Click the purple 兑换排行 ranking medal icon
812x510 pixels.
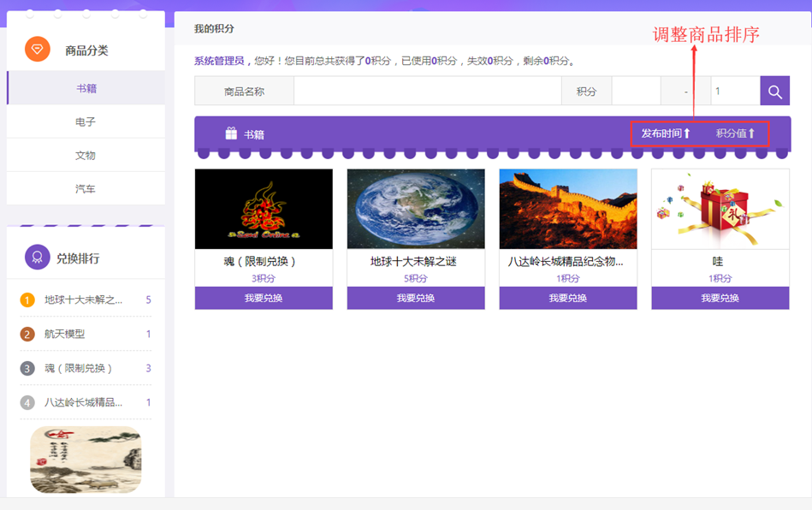tap(38, 258)
